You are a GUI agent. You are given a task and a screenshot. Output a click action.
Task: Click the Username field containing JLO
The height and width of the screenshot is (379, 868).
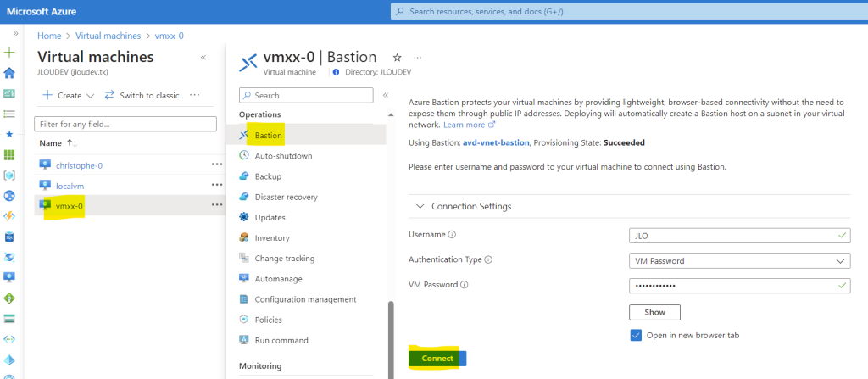pyautogui.click(x=739, y=236)
